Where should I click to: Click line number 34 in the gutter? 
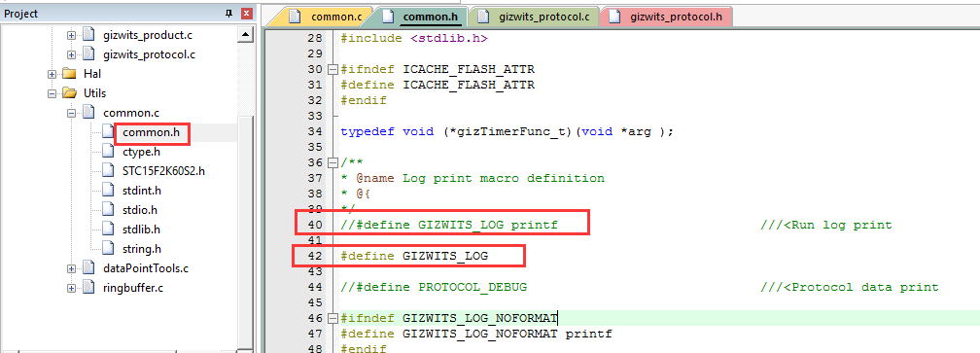tap(316, 132)
